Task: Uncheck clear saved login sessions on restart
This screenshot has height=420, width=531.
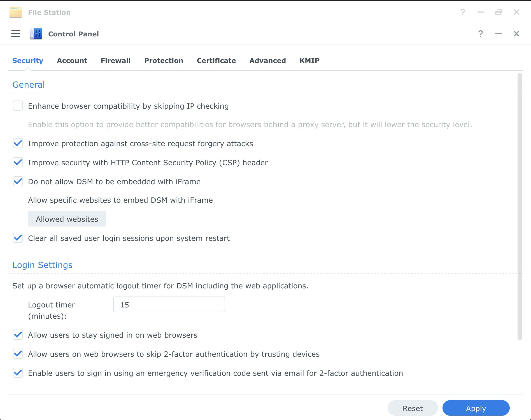Action: [18, 238]
